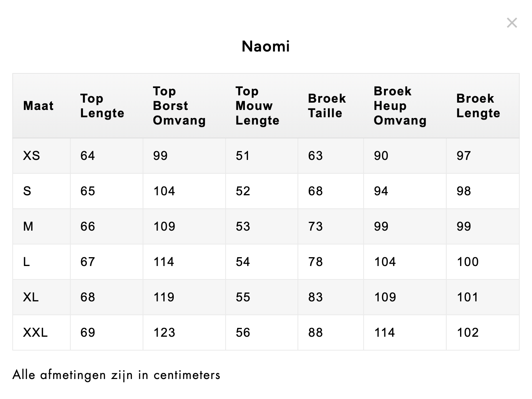Select the L size row label
Screen dimensions: 532x399
click(x=27, y=262)
